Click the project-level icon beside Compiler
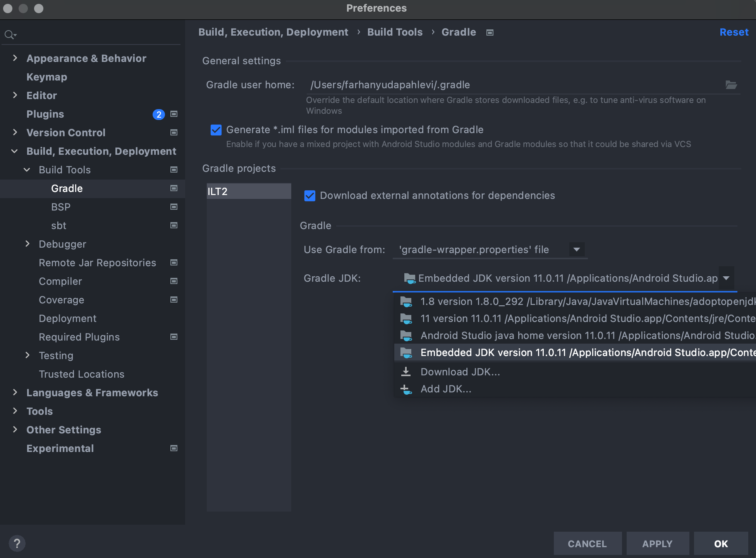This screenshot has width=756, height=558. tap(174, 281)
